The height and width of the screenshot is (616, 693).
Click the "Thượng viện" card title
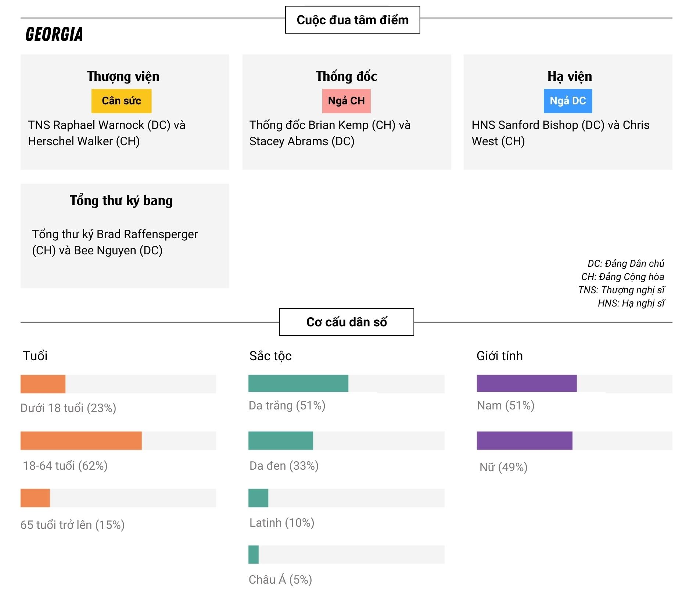tap(123, 76)
